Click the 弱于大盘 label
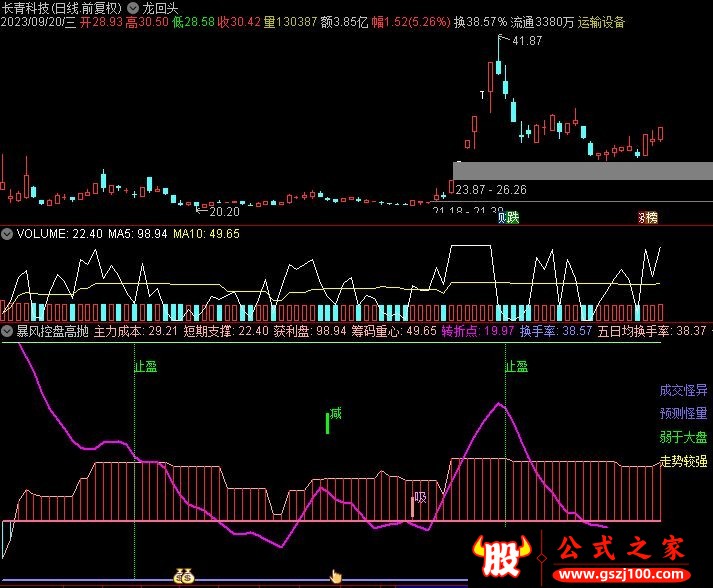Screen dimensions: 713x588 tap(683, 437)
